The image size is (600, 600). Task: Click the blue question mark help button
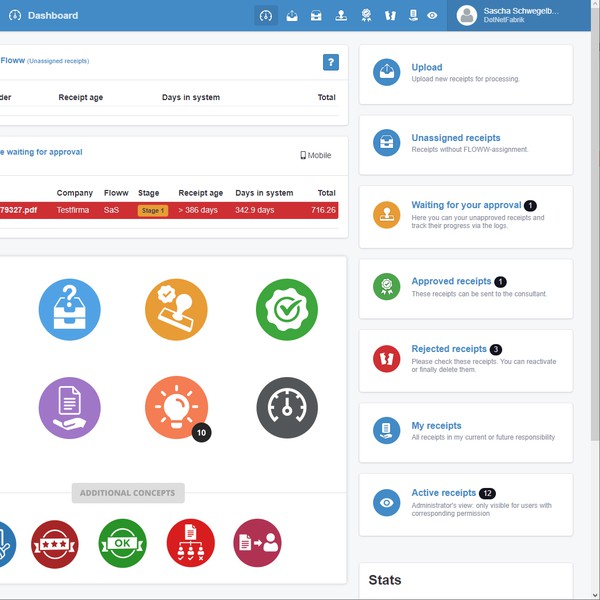331,62
